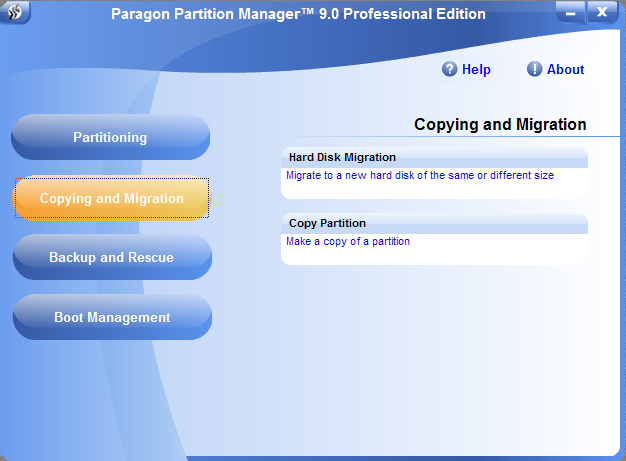Select the Copying and Migration section
This screenshot has height=461, width=626.
111,198
